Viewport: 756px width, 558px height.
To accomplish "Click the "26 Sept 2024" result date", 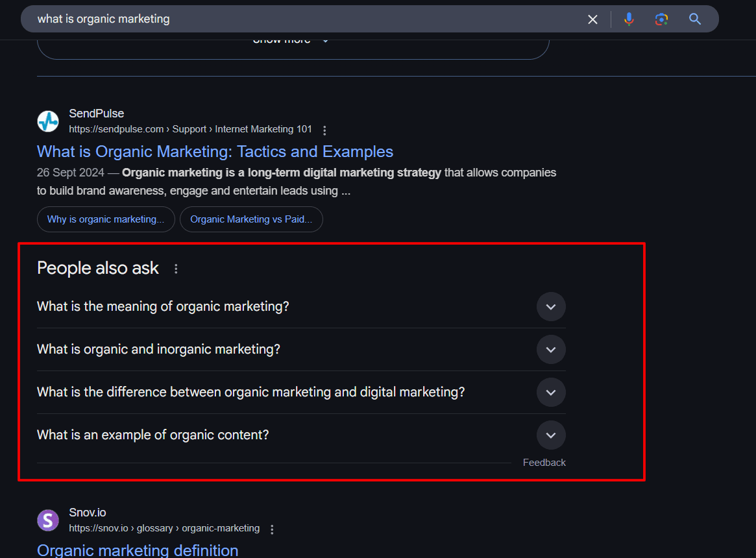I will coord(70,173).
